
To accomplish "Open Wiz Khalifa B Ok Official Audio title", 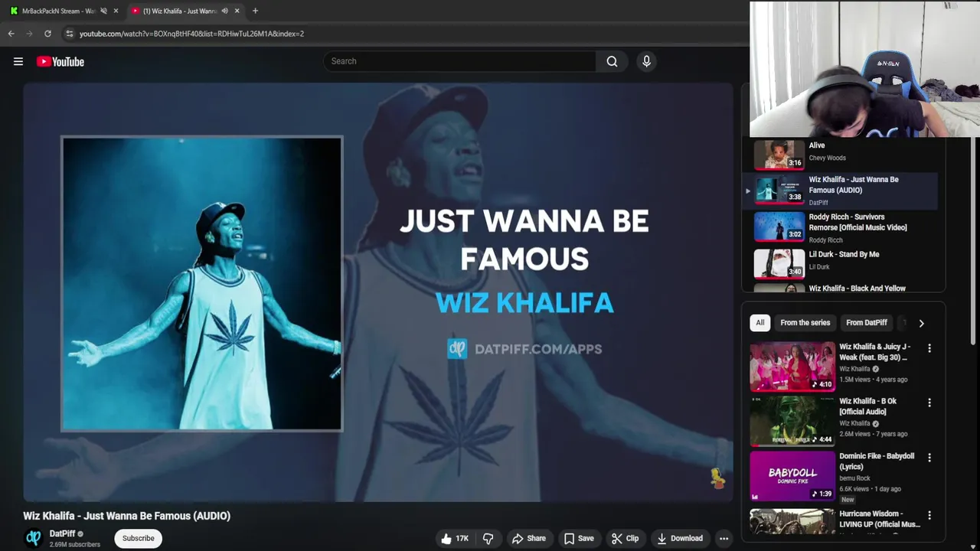I will (x=867, y=406).
